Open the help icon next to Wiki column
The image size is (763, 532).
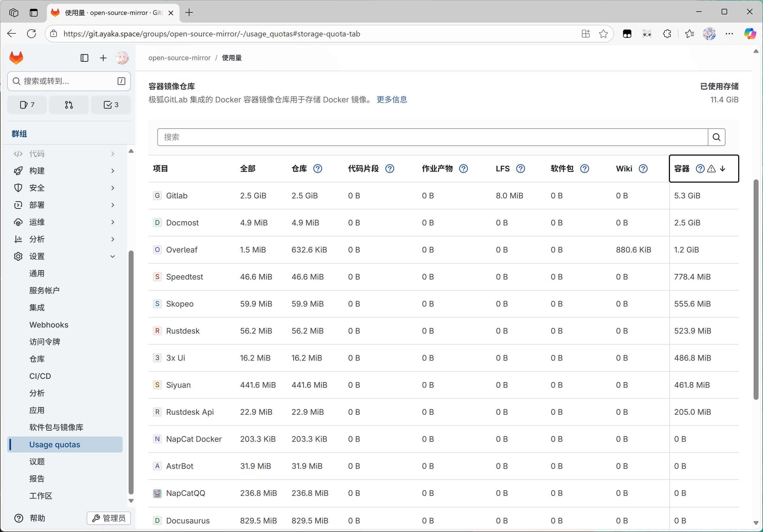coord(644,169)
